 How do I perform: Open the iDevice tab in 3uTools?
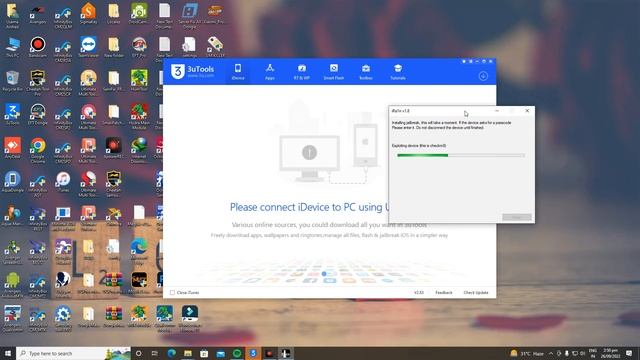coord(238,72)
